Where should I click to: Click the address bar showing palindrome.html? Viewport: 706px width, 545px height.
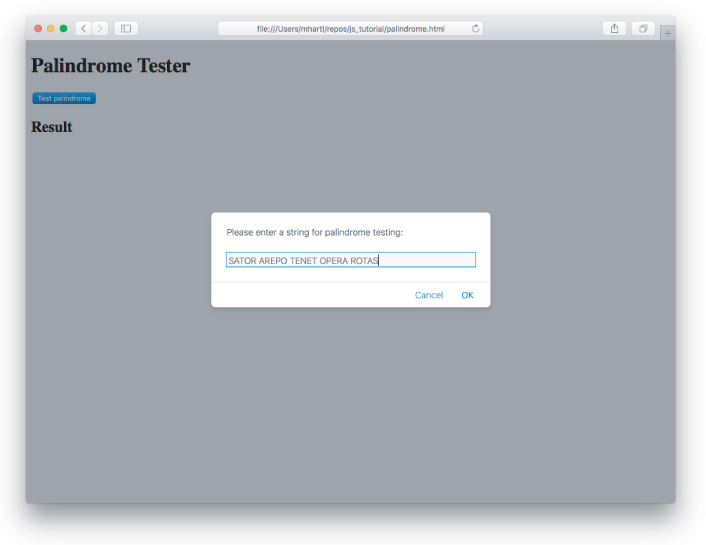(x=350, y=28)
